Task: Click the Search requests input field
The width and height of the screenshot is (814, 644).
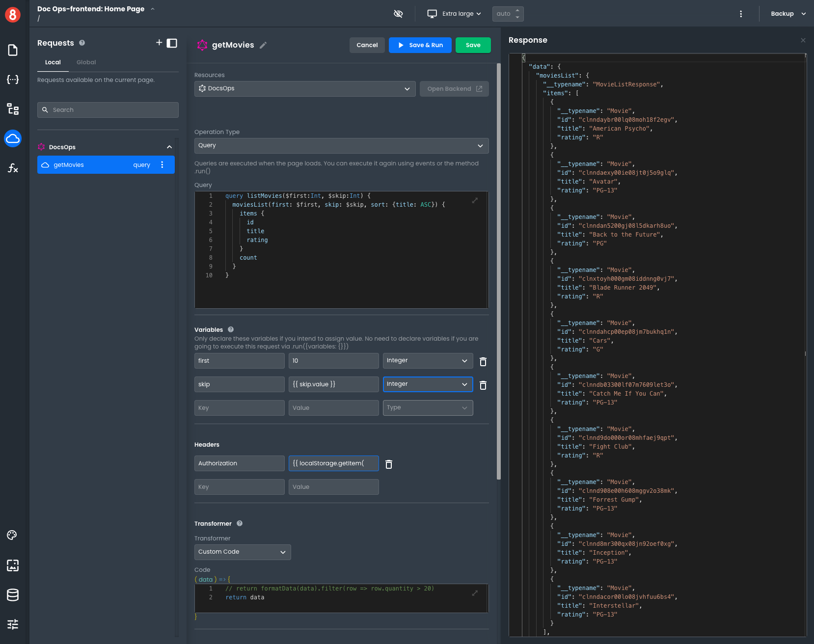Action: pos(108,110)
